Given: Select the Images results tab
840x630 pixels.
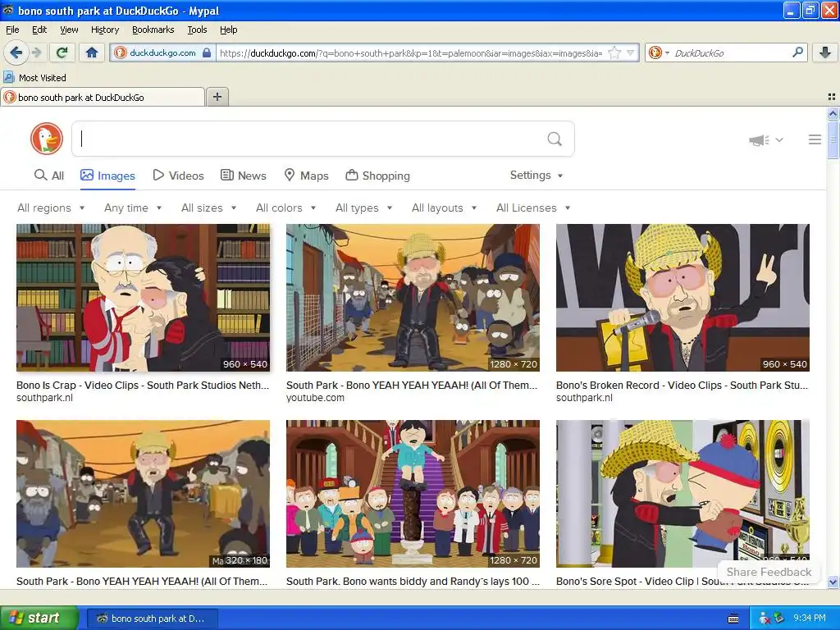Looking at the screenshot, I should click(x=107, y=176).
